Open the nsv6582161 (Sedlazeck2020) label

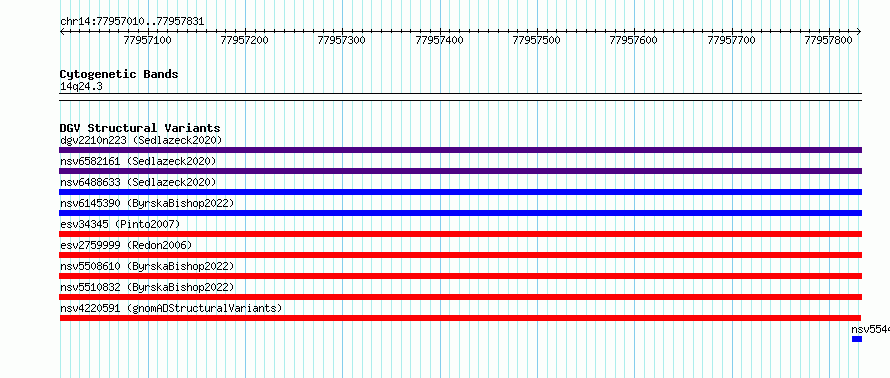pos(138,161)
